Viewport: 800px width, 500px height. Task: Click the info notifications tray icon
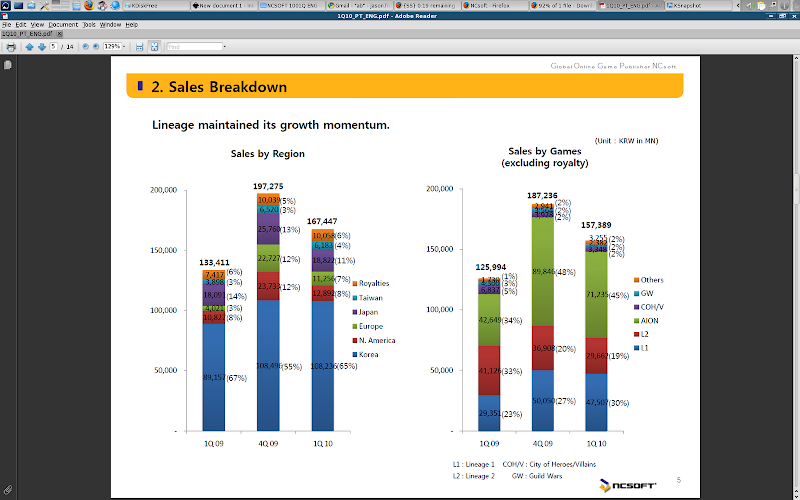785,6
